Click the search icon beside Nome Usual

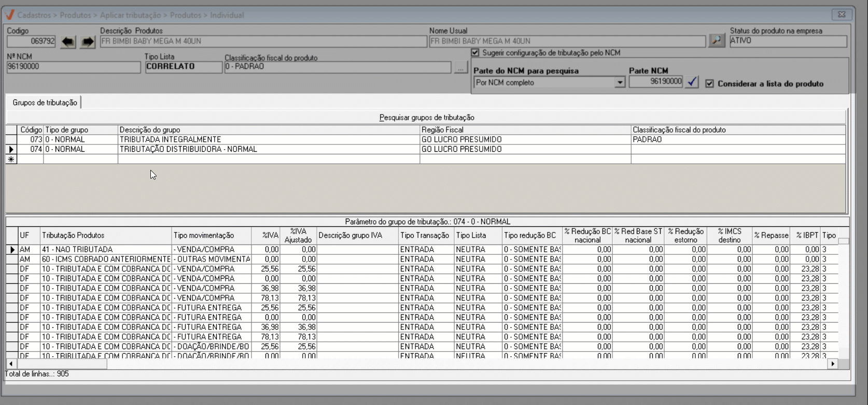pos(717,40)
